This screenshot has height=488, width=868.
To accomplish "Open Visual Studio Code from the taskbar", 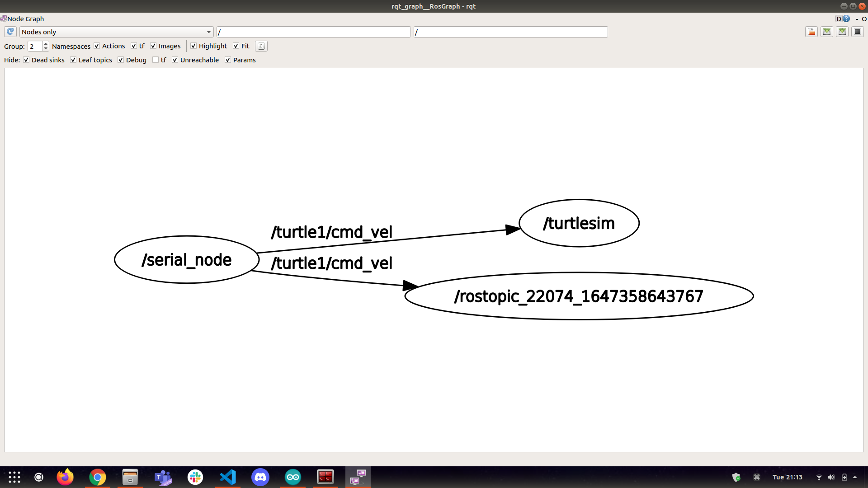I will click(x=228, y=477).
